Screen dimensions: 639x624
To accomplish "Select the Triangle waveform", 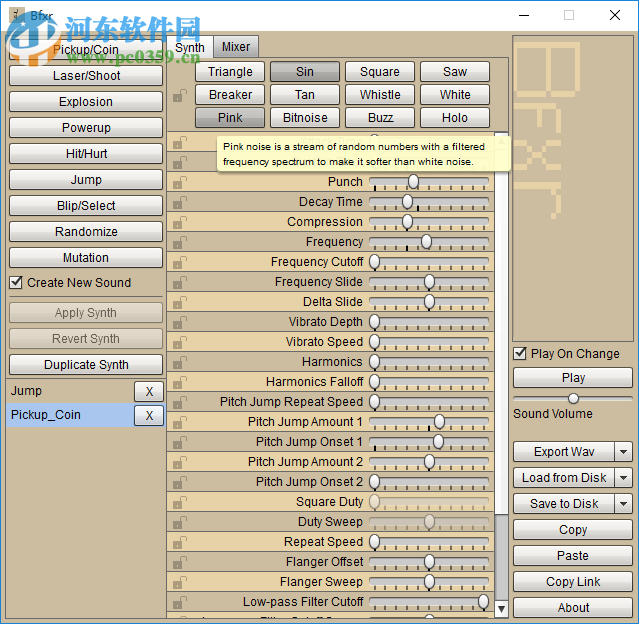I will [x=230, y=72].
